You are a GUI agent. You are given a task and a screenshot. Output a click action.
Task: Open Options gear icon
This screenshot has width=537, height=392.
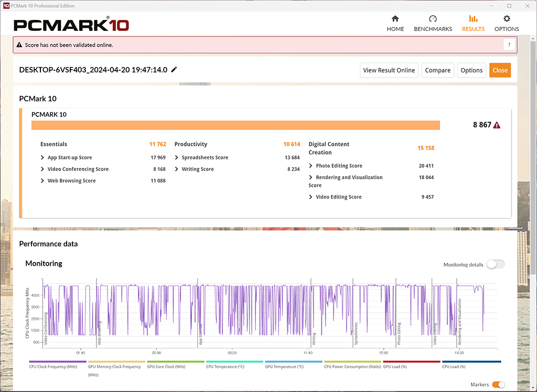(507, 18)
